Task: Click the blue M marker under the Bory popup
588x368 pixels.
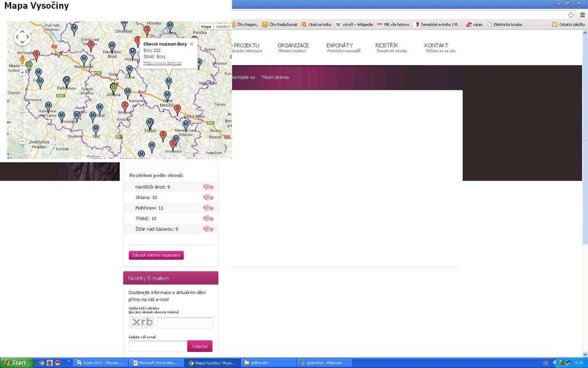Action: click(x=169, y=83)
